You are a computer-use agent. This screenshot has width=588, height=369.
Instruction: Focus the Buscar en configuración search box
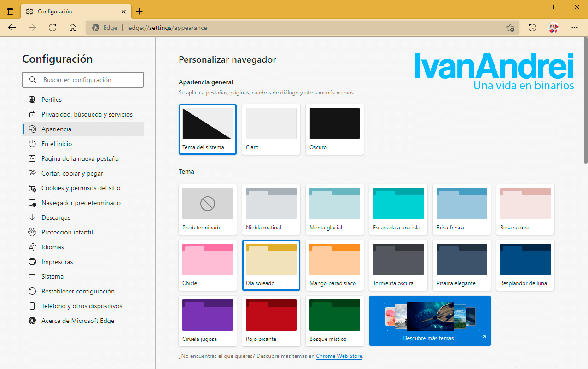point(83,80)
